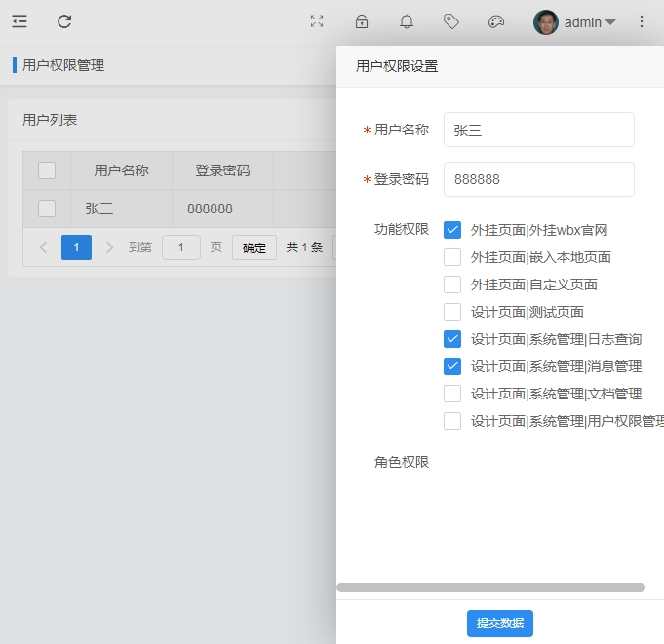This screenshot has width=664, height=644.
Task: Go to next page with the right arrow
Action: click(109, 247)
